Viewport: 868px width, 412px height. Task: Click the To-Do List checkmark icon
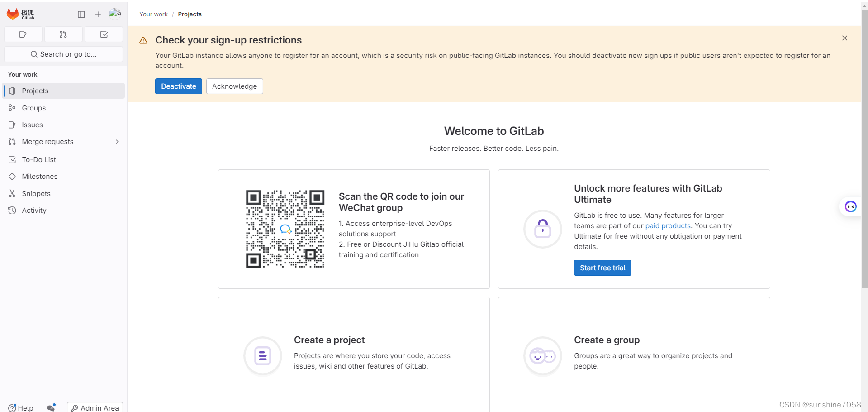[x=12, y=159]
